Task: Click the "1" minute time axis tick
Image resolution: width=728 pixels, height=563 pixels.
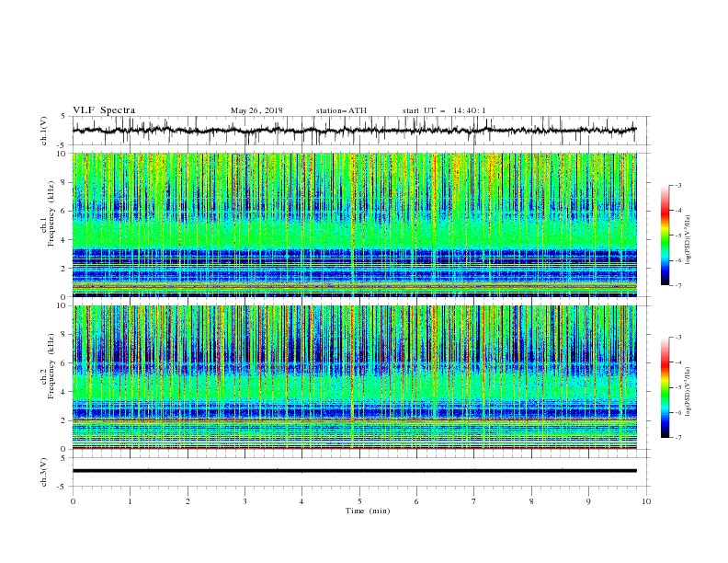Action: pos(130,501)
